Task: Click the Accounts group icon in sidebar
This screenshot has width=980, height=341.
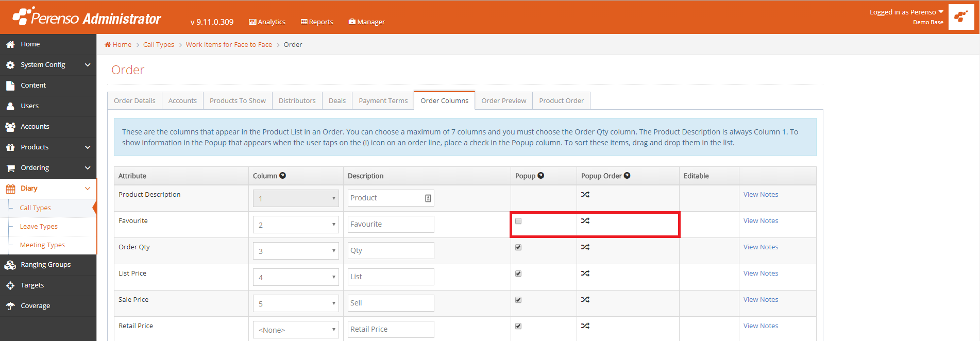Action: coord(10,127)
